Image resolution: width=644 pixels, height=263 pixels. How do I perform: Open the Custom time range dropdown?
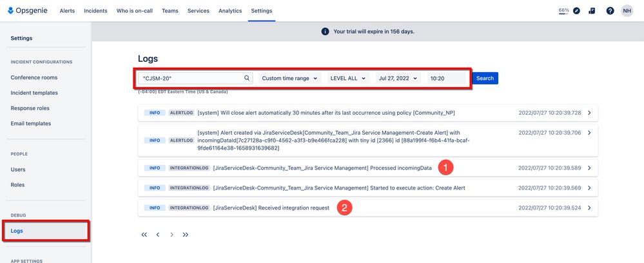point(290,78)
